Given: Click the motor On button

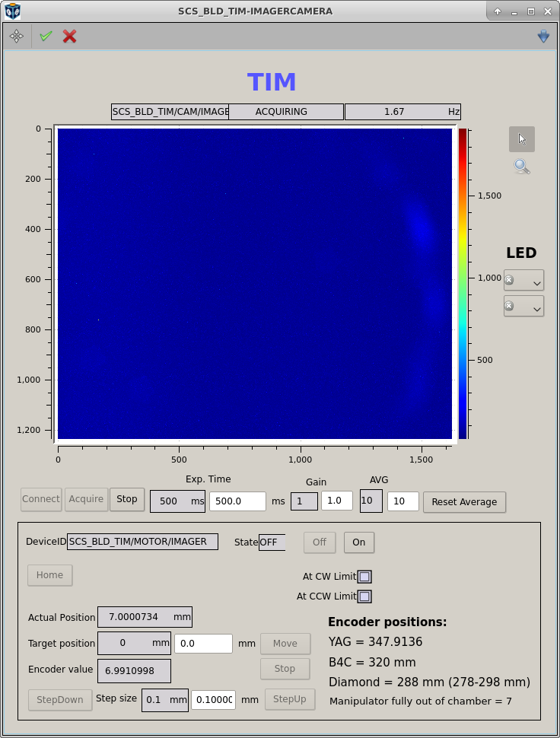Looking at the screenshot, I should pyautogui.click(x=359, y=542).
